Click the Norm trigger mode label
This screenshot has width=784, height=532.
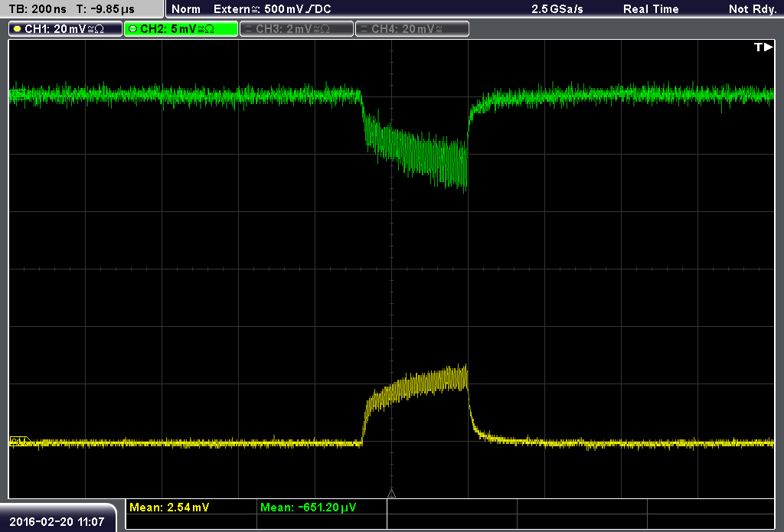(186, 9)
